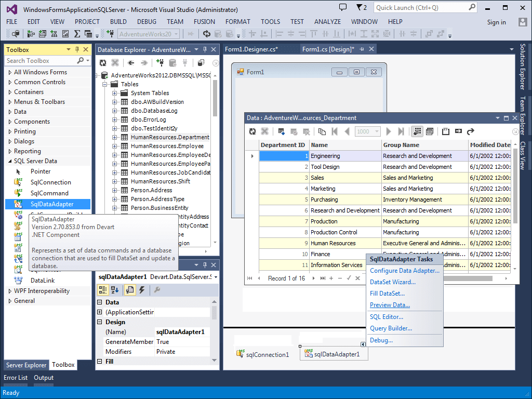532x399 pixels.
Task: Collapse the SQL Server Data category
Action: pos(10,161)
